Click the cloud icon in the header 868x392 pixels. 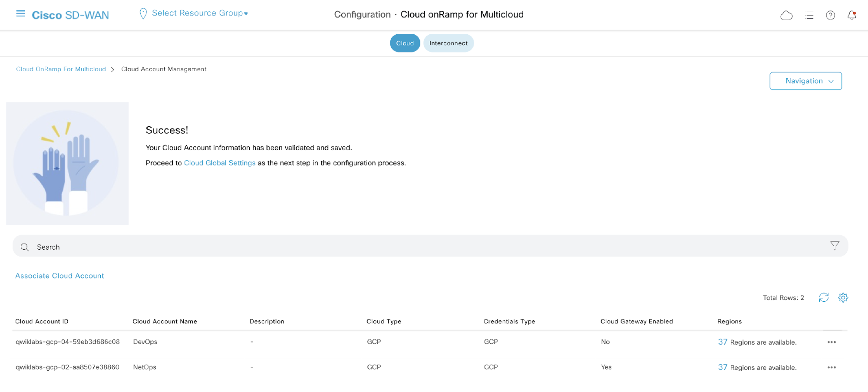point(786,16)
